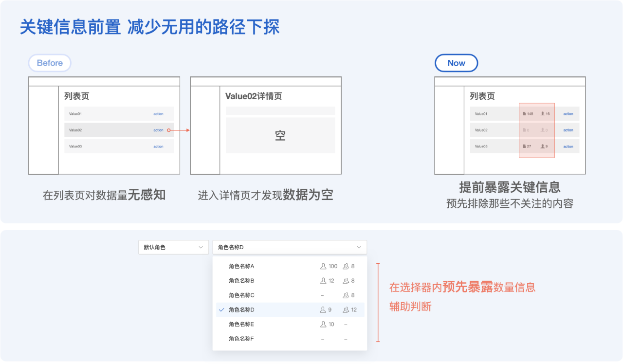Click the group icon showing 12 in 角色名称D

(x=346, y=310)
